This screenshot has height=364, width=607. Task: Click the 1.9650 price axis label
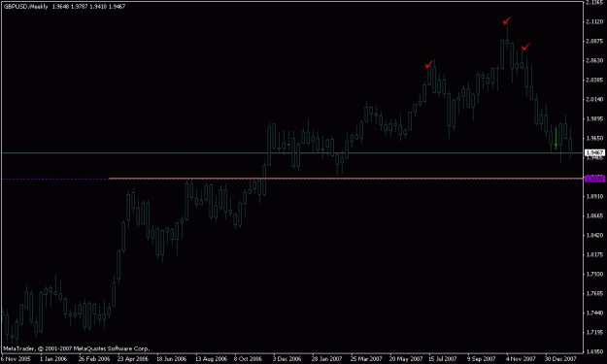[x=594, y=138]
